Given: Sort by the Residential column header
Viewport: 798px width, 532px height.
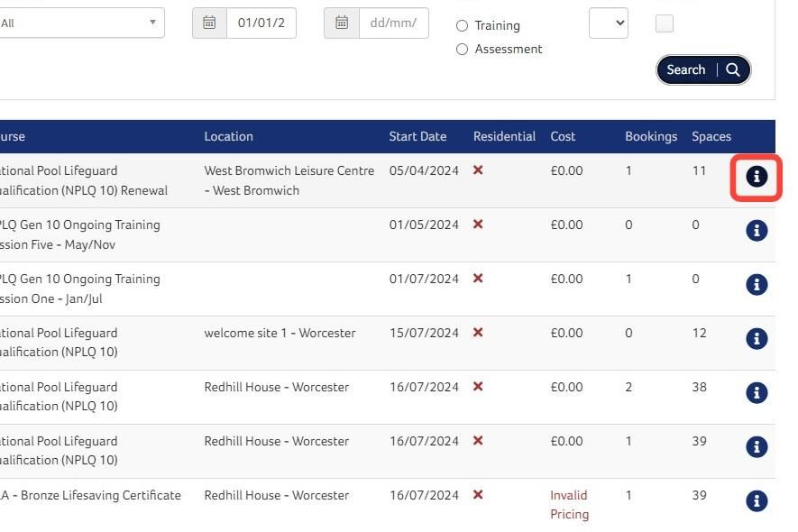Looking at the screenshot, I should tap(504, 136).
